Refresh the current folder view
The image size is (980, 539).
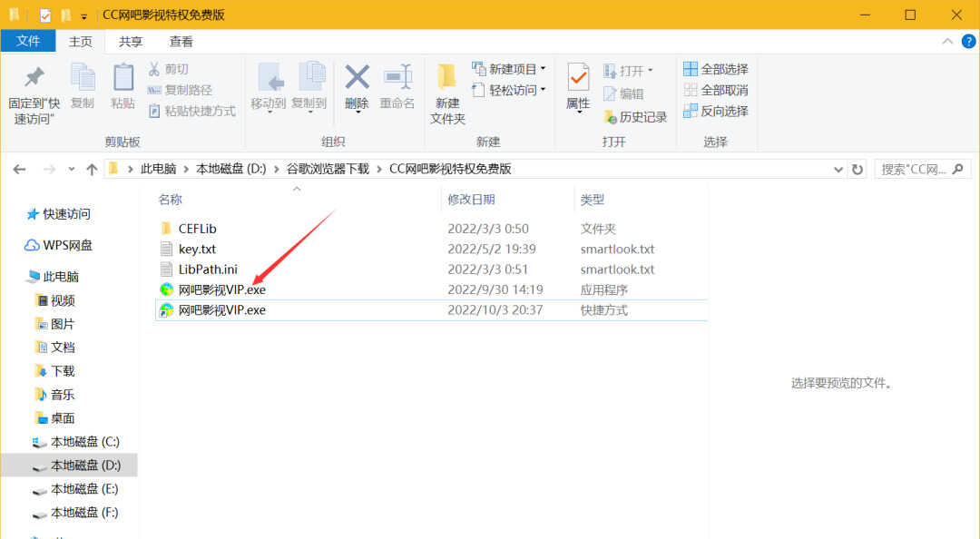click(857, 169)
